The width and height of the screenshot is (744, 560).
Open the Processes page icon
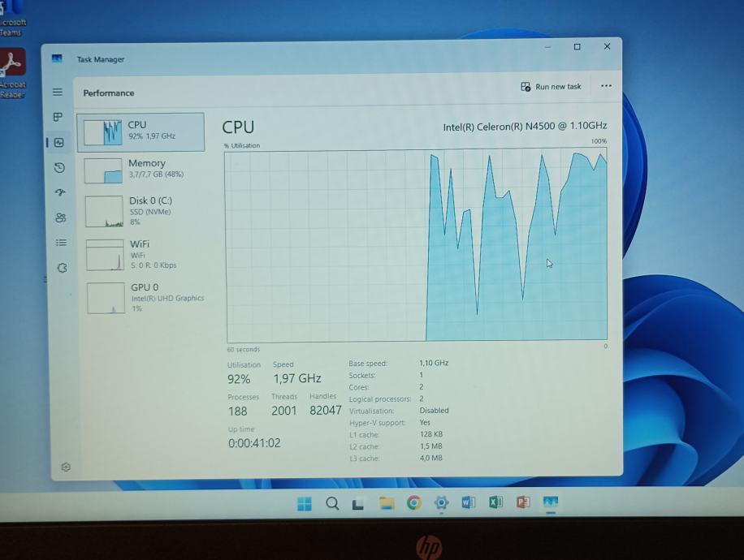tap(58, 117)
